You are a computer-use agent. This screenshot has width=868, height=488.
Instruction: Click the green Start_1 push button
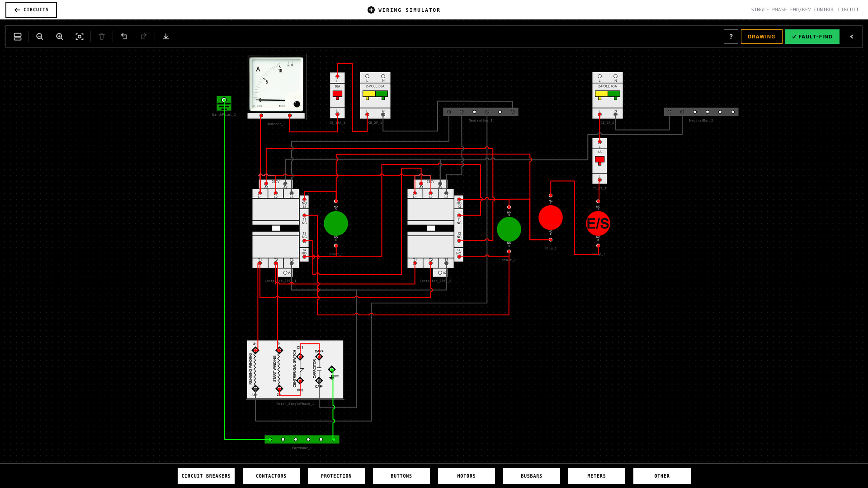click(x=336, y=223)
